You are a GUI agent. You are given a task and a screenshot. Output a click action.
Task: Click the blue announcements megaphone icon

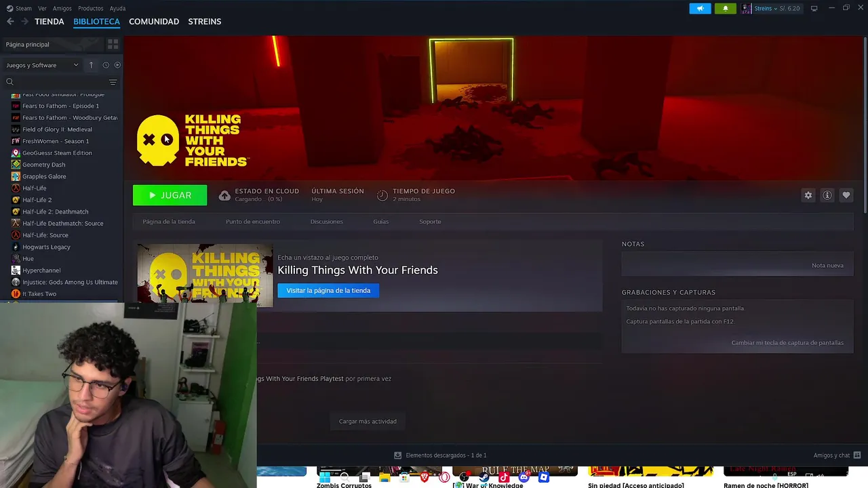[700, 8]
